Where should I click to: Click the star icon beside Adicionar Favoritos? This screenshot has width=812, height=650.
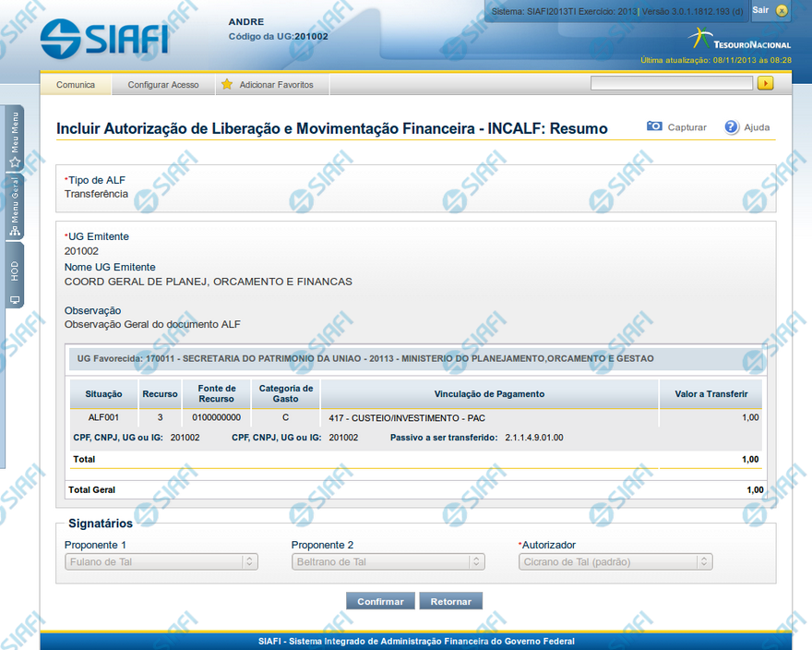(x=227, y=84)
